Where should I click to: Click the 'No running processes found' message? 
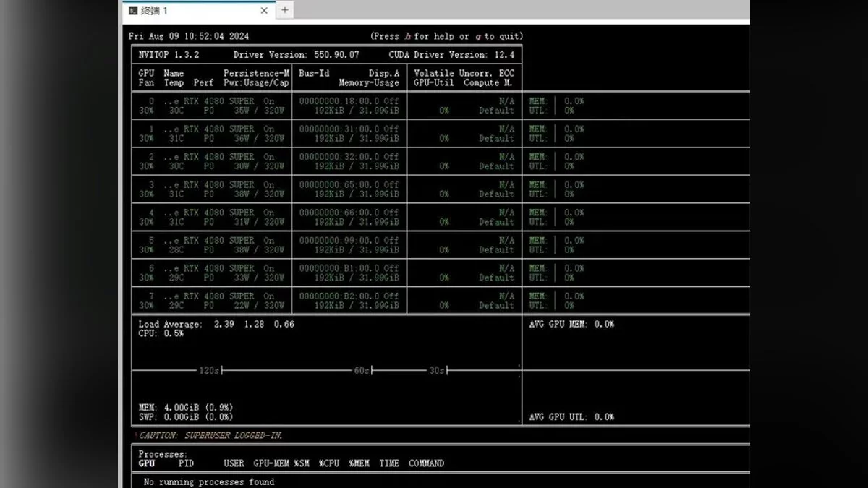pyautogui.click(x=209, y=481)
